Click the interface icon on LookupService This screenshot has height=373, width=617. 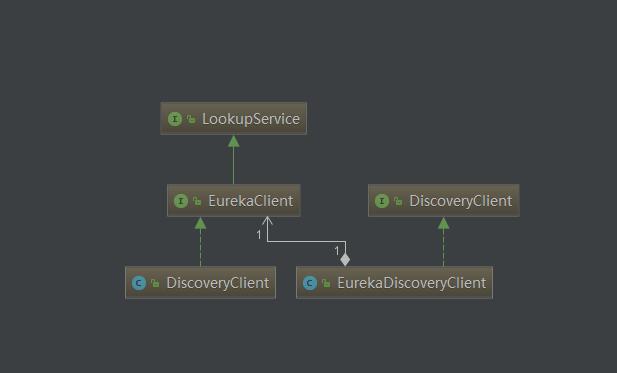pyautogui.click(x=175, y=119)
